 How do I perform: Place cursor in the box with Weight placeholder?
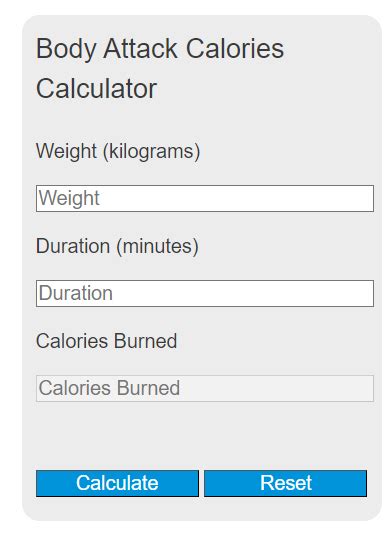[x=205, y=199]
